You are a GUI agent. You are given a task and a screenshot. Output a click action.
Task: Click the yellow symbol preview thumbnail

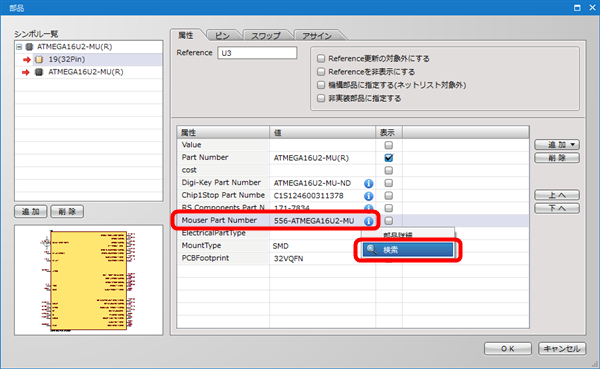(x=88, y=280)
